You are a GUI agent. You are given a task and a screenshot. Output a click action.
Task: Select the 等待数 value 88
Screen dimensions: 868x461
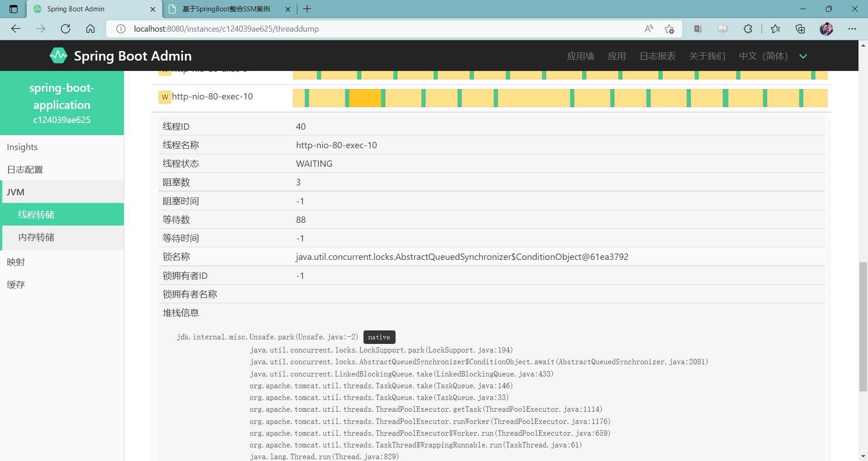pyautogui.click(x=301, y=220)
